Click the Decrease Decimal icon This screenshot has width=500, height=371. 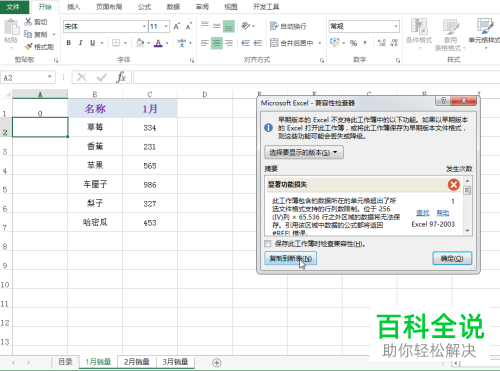point(394,43)
